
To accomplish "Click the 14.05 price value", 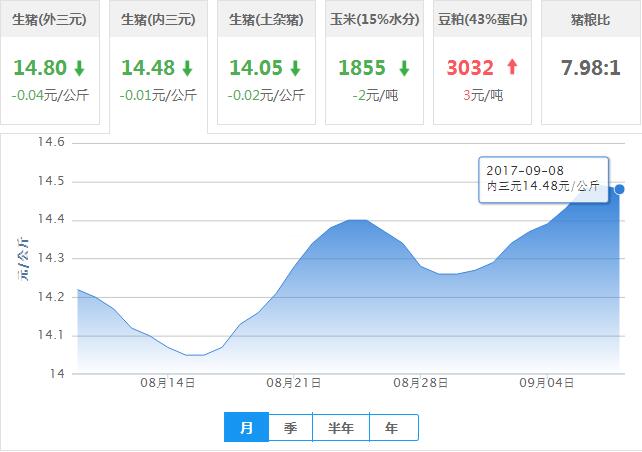I will pos(256,68).
